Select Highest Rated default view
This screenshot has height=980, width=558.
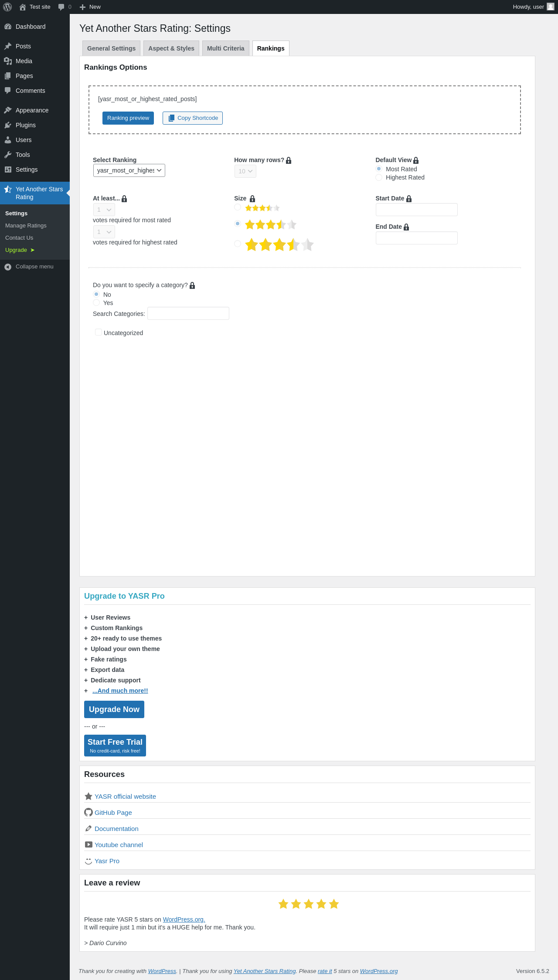379,177
